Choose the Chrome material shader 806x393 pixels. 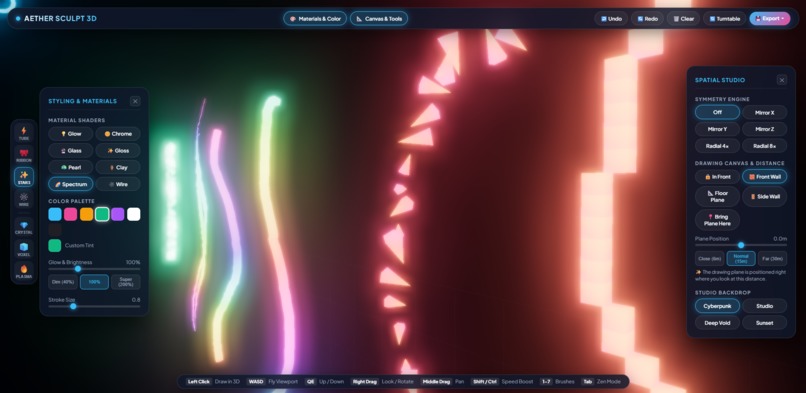tap(118, 134)
